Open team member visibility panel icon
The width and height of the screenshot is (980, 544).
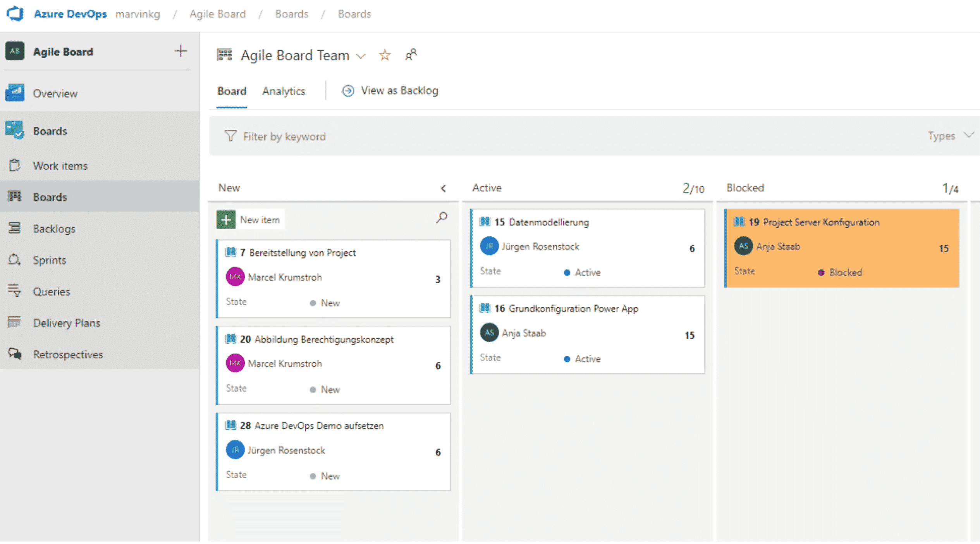tap(411, 55)
